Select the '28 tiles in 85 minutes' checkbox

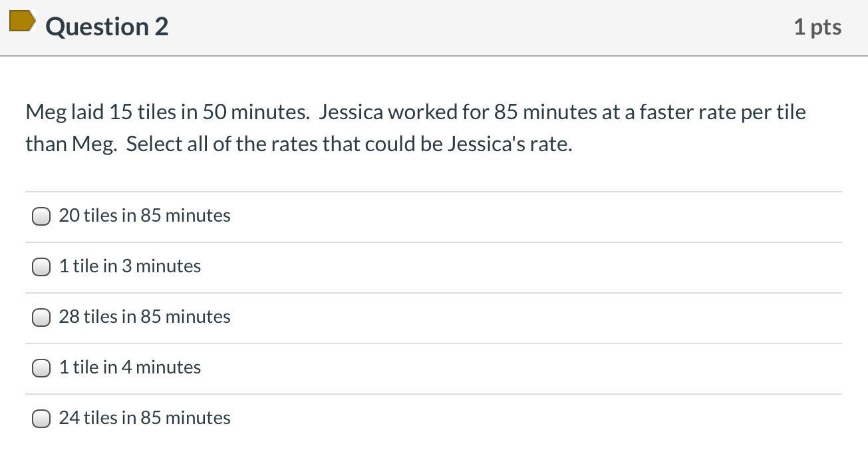pos(41,318)
